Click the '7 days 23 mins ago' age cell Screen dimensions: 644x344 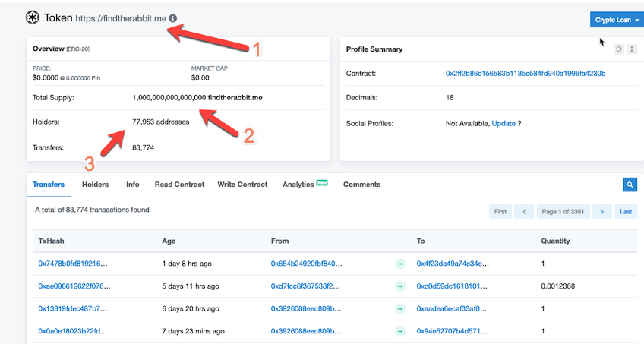coord(193,331)
